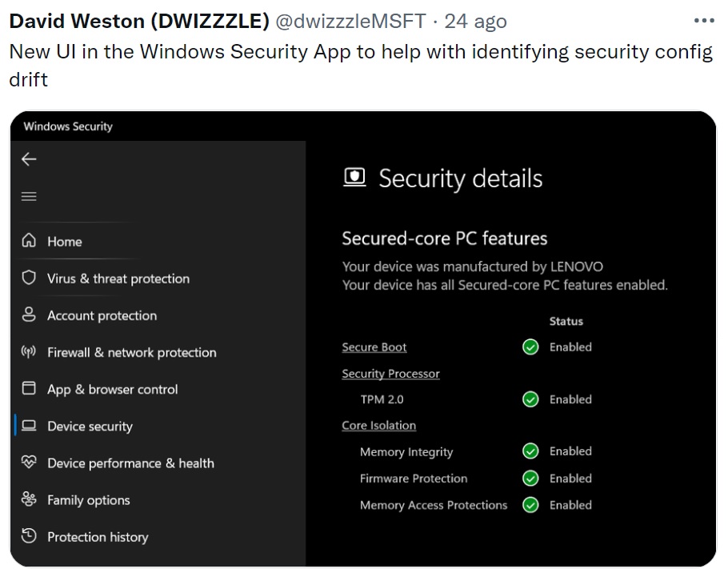
Task: Click the Family options people icon
Action: coord(29,499)
